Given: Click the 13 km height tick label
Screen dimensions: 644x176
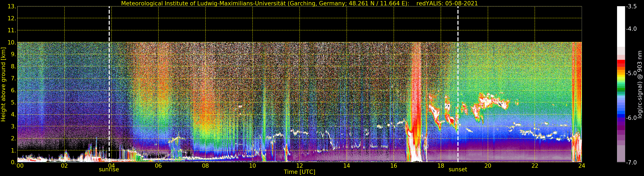Looking at the screenshot, I should click(12, 6).
